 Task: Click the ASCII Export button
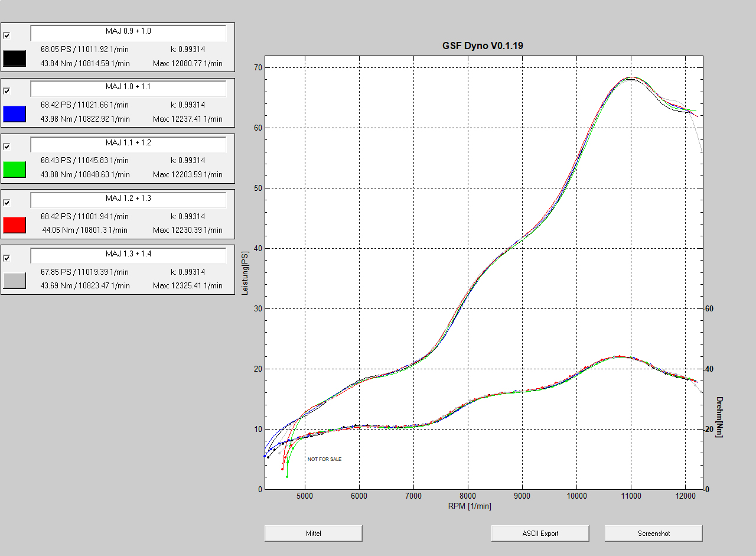click(540, 533)
